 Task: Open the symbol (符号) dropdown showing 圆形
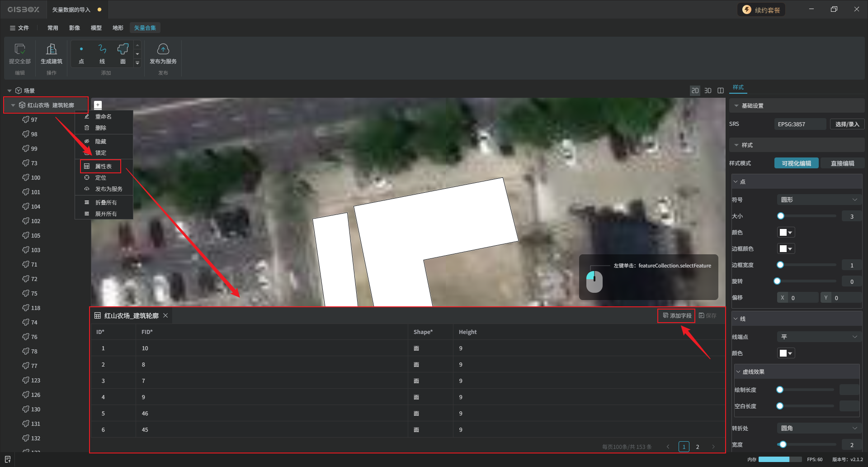pos(819,200)
